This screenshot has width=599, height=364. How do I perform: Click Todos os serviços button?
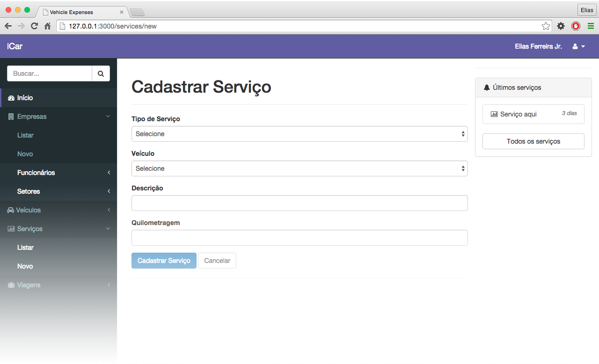[533, 141]
